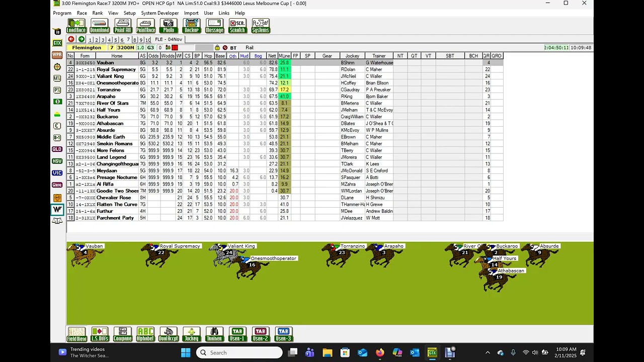644x362 pixels.
Task: Open the Import menu
Action: point(191,13)
